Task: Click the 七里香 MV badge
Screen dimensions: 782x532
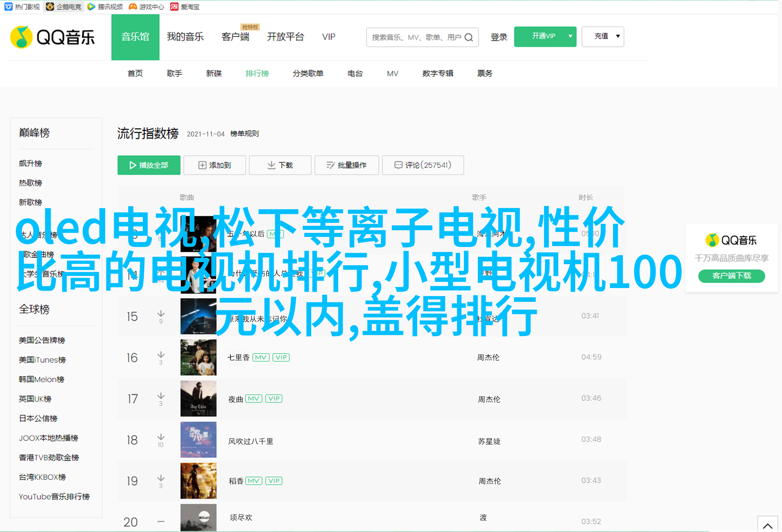Action: pyautogui.click(x=261, y=357)
